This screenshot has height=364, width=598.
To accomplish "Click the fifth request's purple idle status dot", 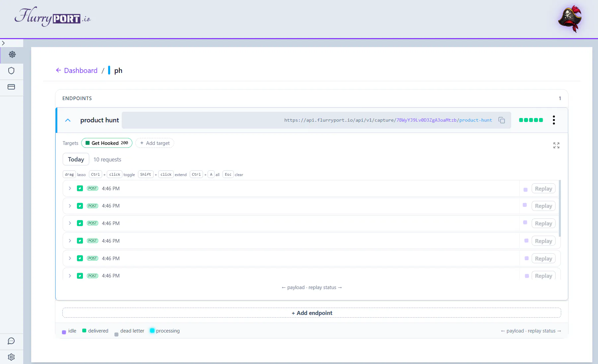I will pyautogui.click(x=527, y=258).
